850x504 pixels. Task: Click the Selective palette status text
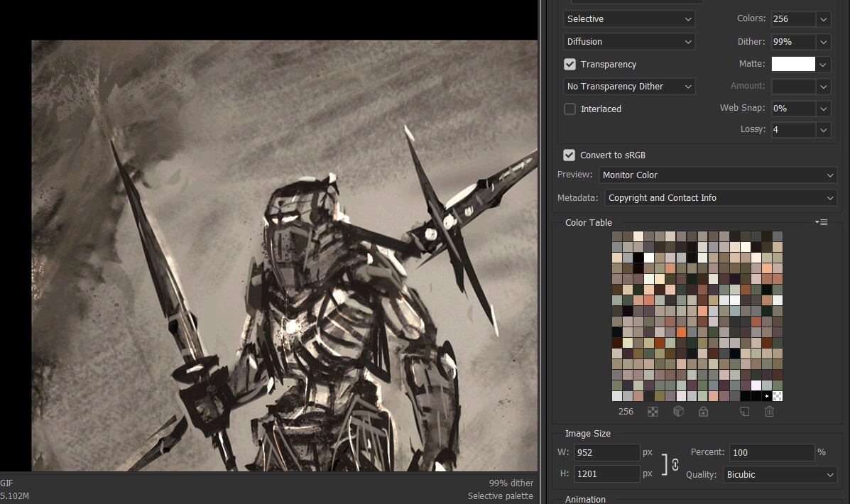501,496
